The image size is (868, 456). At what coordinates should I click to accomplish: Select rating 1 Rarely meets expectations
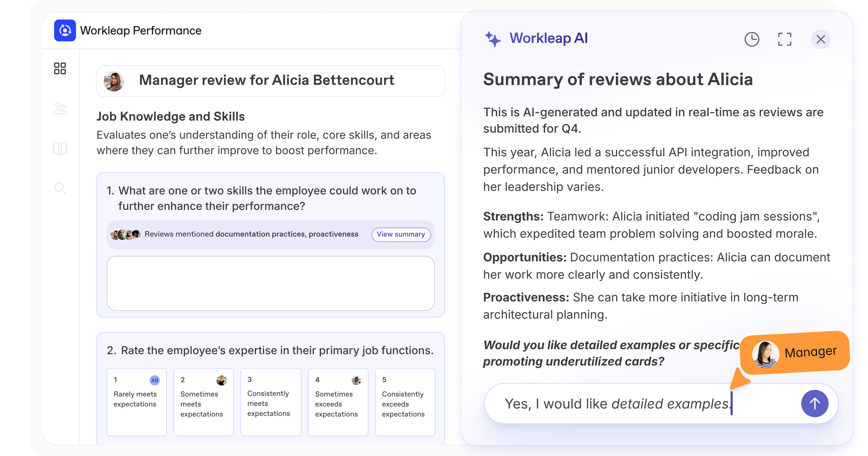(x=136, y=402)
